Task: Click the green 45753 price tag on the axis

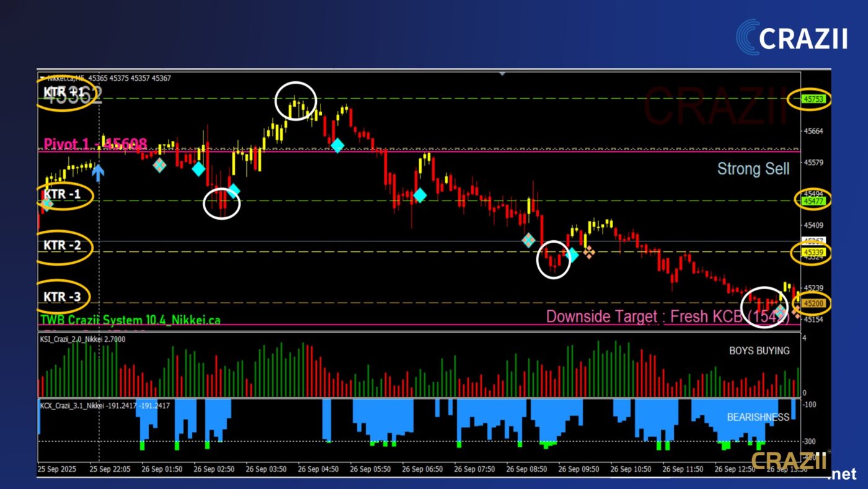Action: point(810,99)
